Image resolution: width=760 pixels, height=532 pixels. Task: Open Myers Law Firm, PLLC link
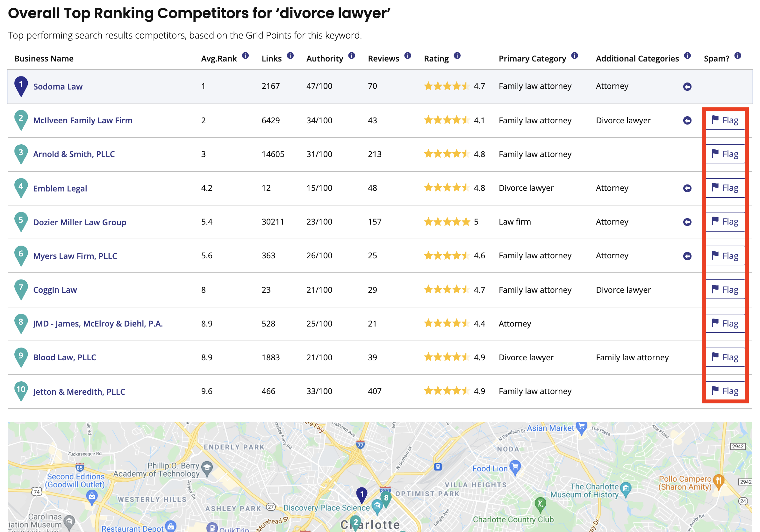click(75, 256)
